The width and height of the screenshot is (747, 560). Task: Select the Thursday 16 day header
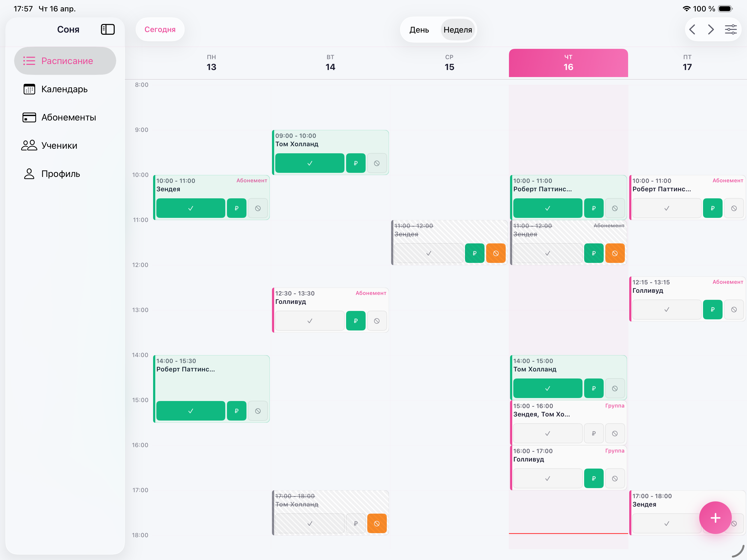[568, 63]
